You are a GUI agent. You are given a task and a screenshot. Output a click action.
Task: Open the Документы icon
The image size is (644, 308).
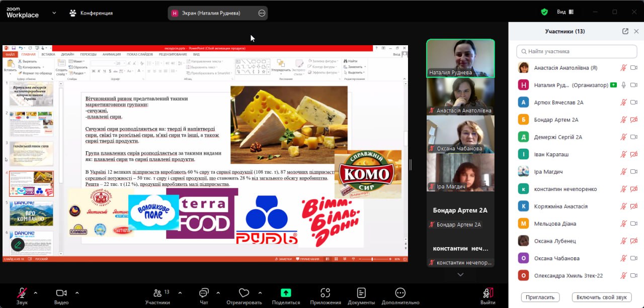coord(361,293)
